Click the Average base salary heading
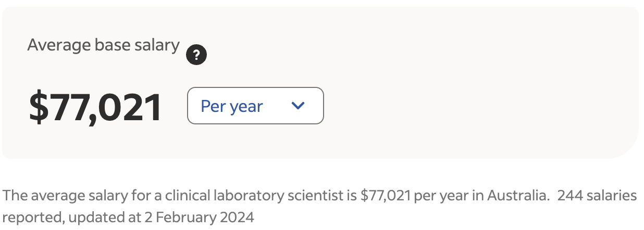This screenshot has width=644, height=230. [x=103, y=45]
